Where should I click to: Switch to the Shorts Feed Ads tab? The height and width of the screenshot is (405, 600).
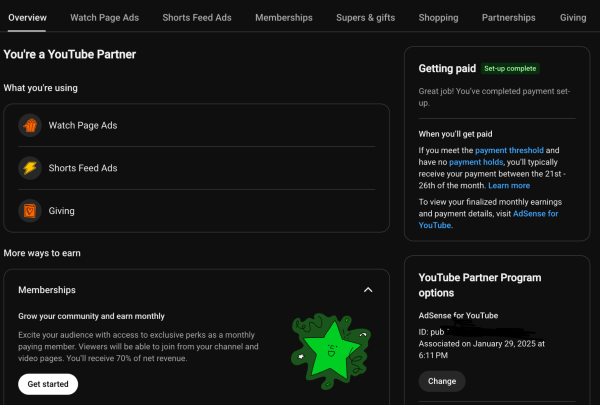coord(197,18)
